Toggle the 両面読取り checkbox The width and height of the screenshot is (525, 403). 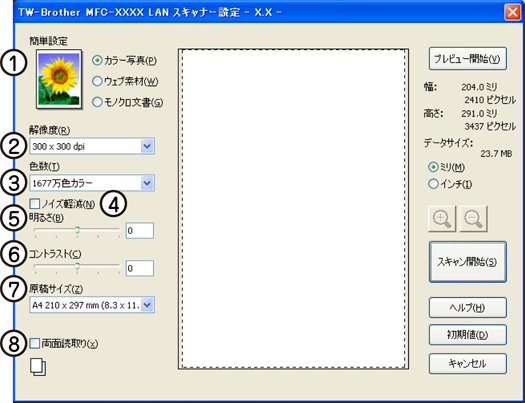click(x=34, y=343)
